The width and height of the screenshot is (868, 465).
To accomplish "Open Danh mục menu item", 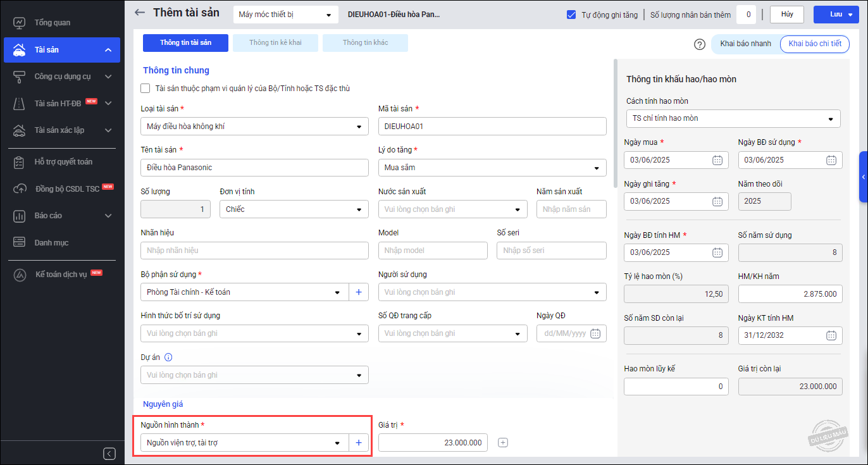I will (62, 242).
